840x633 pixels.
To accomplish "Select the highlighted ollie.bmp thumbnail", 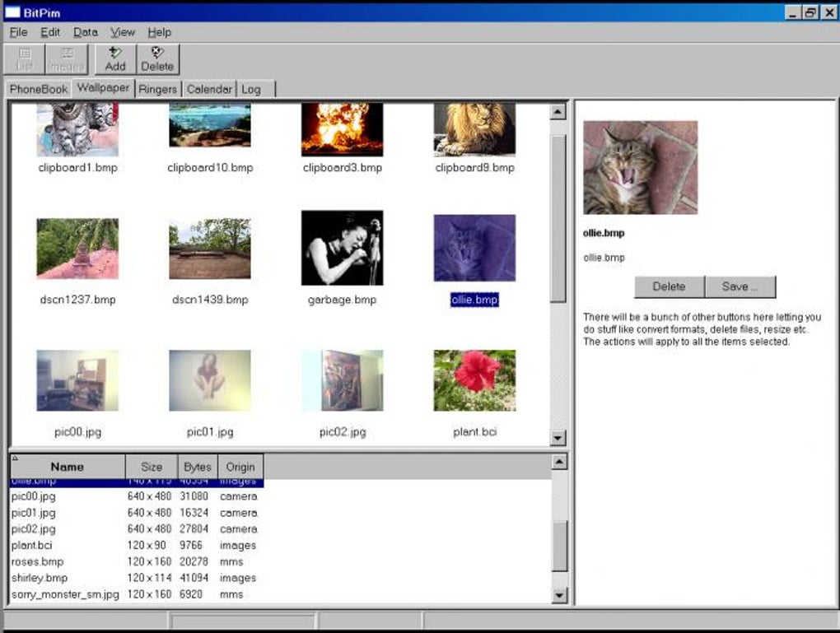I will point(474,248).
